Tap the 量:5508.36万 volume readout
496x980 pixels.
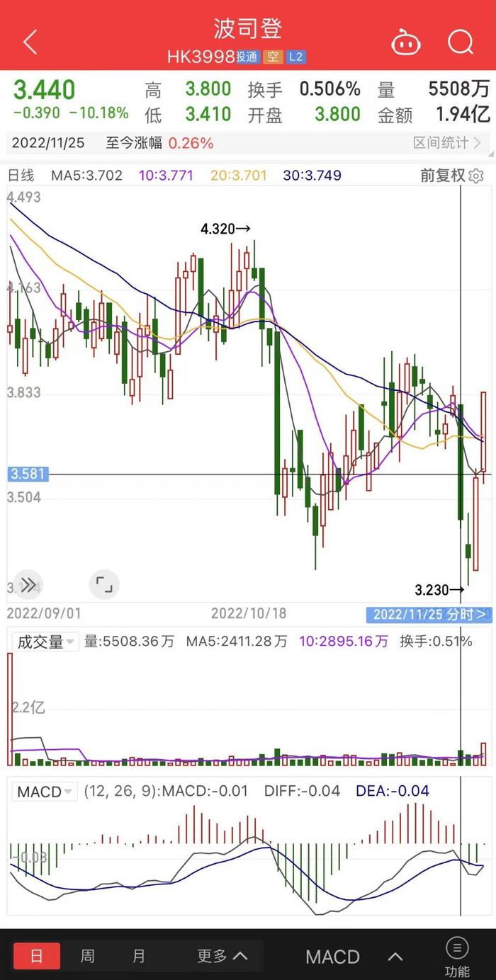pos(130,642)
